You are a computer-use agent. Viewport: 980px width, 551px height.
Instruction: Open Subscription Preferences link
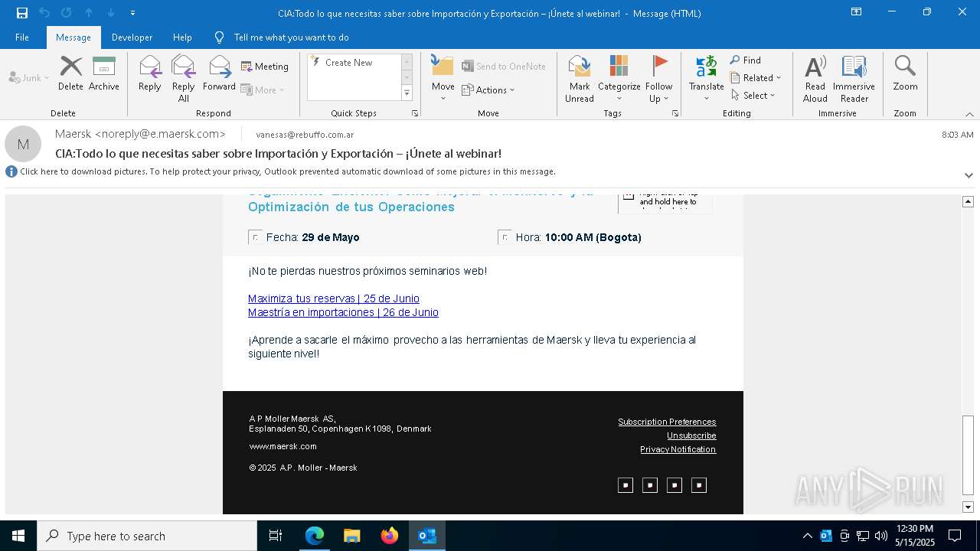point(667,422)
